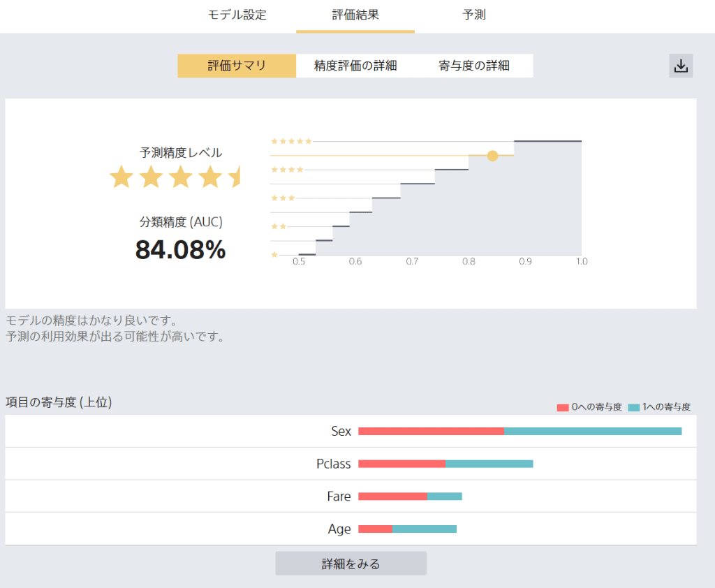Click the 84.08% AUC value

[180, 250]
